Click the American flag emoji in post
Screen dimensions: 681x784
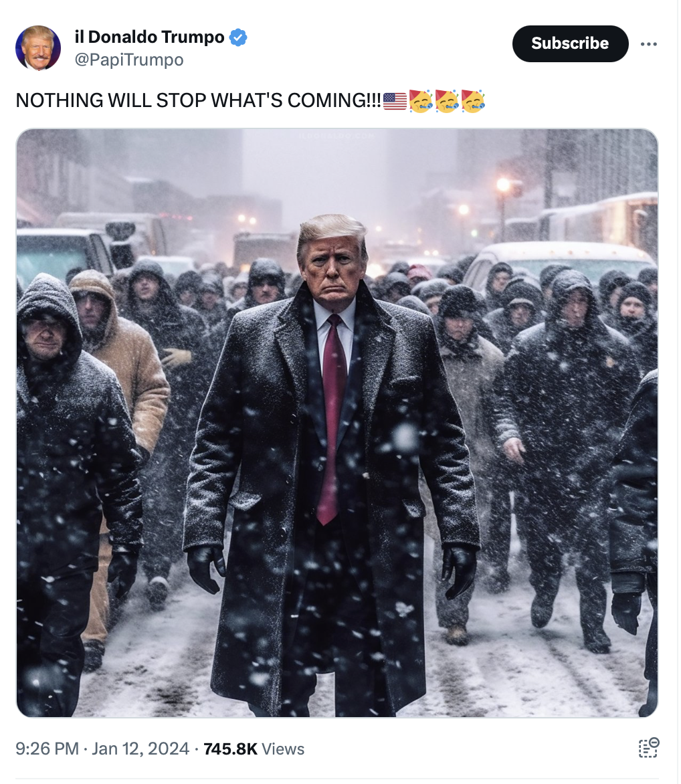click(x=395, y=101)
